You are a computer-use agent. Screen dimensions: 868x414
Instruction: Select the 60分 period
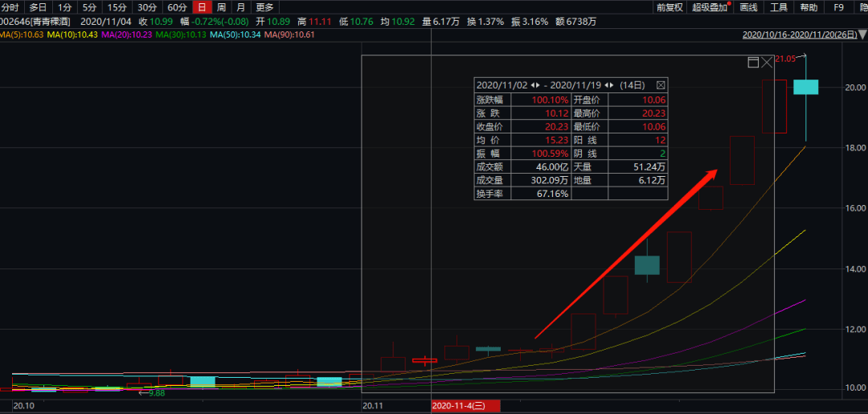177,7
